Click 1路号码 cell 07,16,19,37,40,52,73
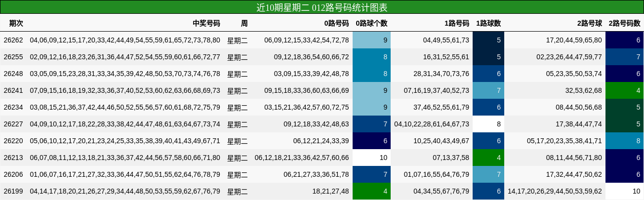Image resolution: width=644 pixels, height=200 pixels. [437, 90]
